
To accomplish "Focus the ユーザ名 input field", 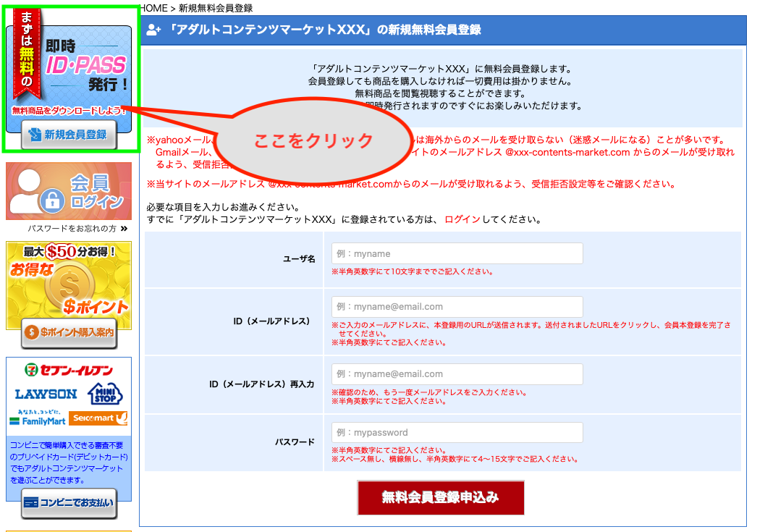I will click(x=457, y=254).
